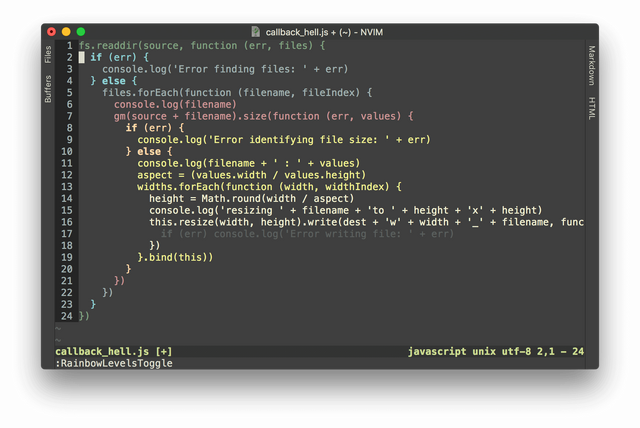Screen dimensions: 640x428
Task: Click line 1 'fs.readdir(source, function'
Action: click(x=202, y=45)
